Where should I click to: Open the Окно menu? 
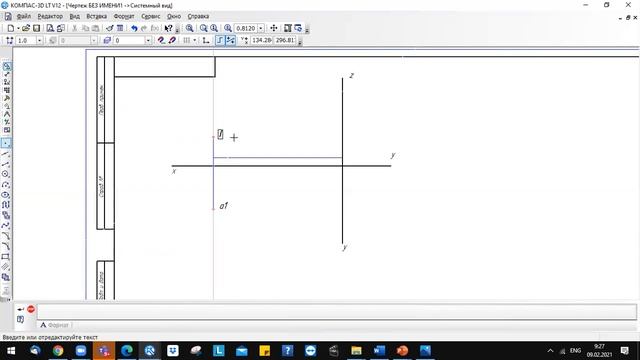tap(174, 16)
